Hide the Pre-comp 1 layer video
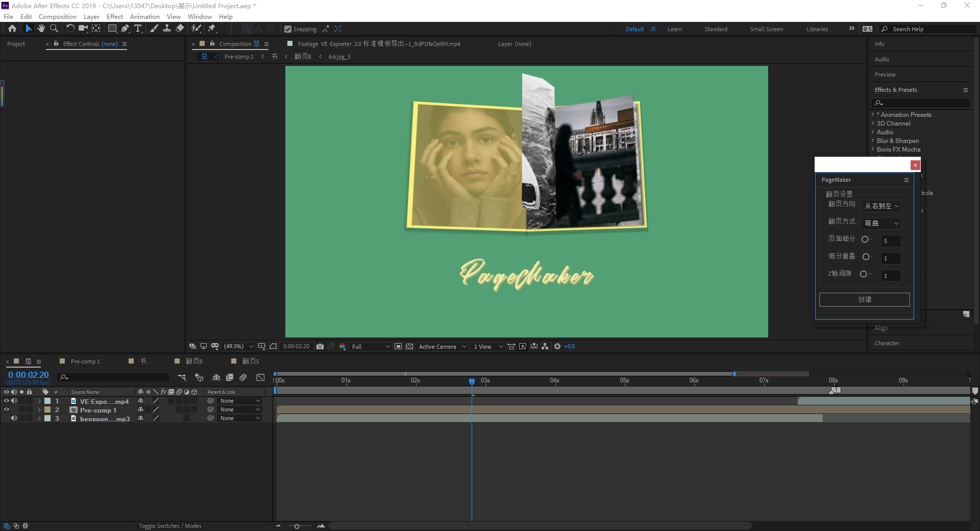 pos(7,409)
